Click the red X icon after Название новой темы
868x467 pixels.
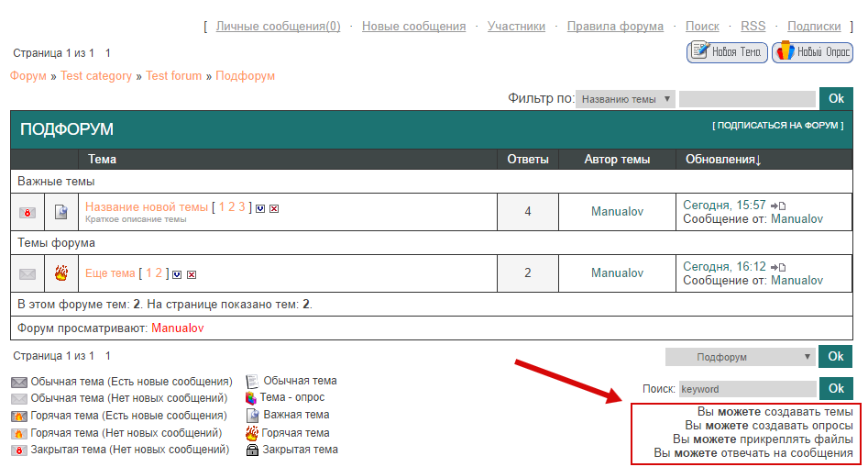point(274,208)
